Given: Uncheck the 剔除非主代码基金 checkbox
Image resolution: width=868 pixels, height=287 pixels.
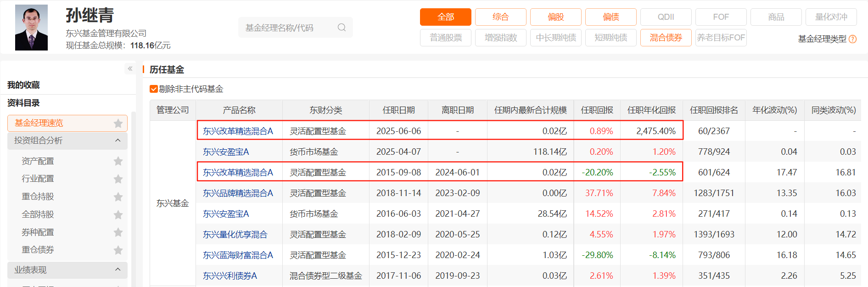Looking at the screenshot, I should pyautogui.click(x=154, y=89).
